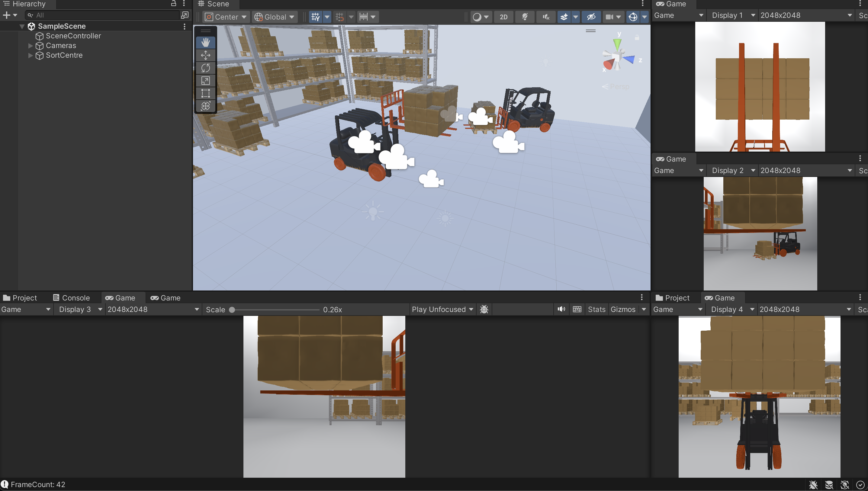Select the SceneController object

[73, 36]
